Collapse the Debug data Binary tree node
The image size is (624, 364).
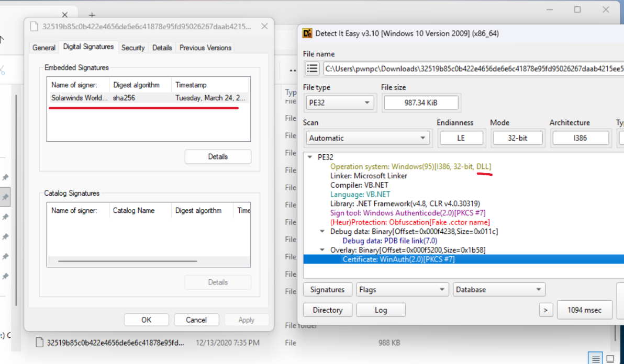point(322,232)
